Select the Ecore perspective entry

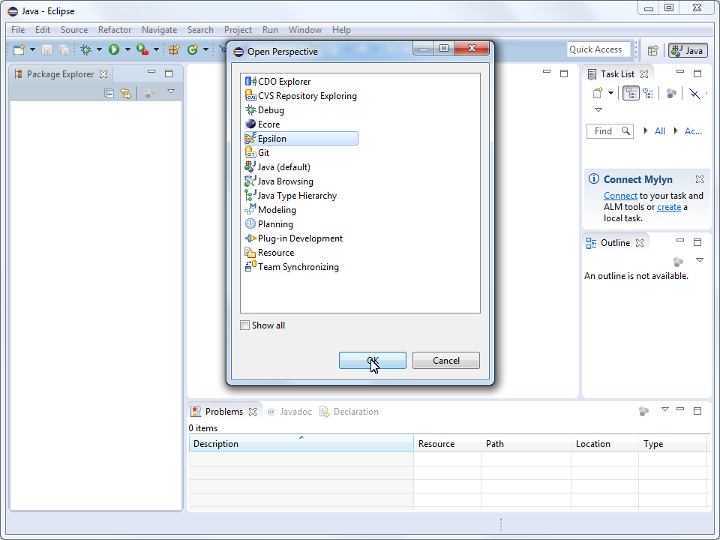point(268,125)
